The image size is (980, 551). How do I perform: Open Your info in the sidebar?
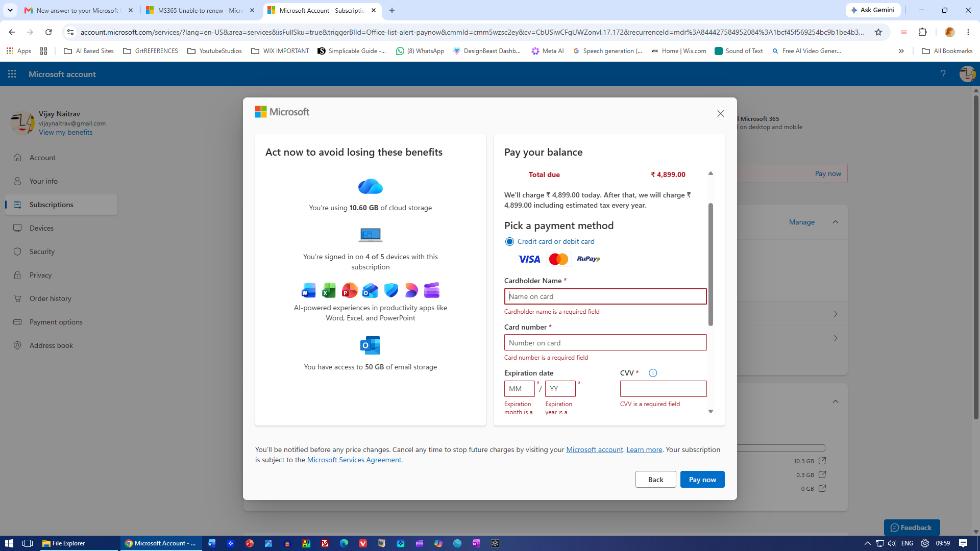(61, 181)
